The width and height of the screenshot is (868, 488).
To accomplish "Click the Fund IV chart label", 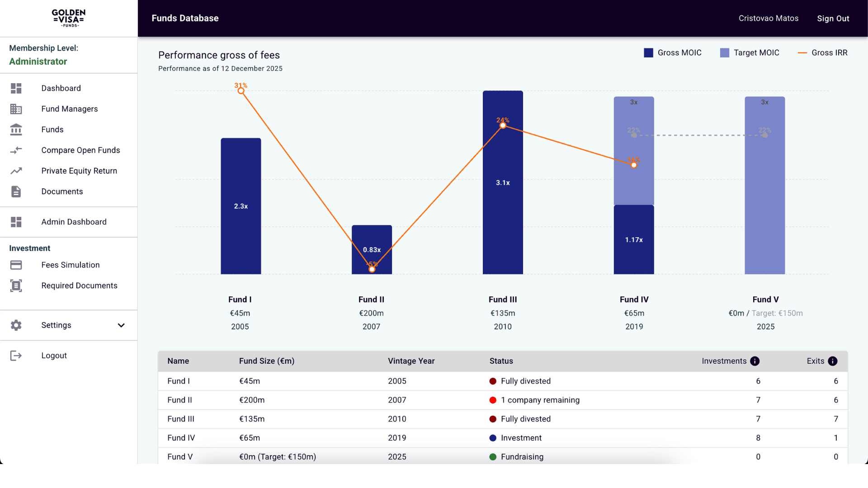I will coord(634,300).
